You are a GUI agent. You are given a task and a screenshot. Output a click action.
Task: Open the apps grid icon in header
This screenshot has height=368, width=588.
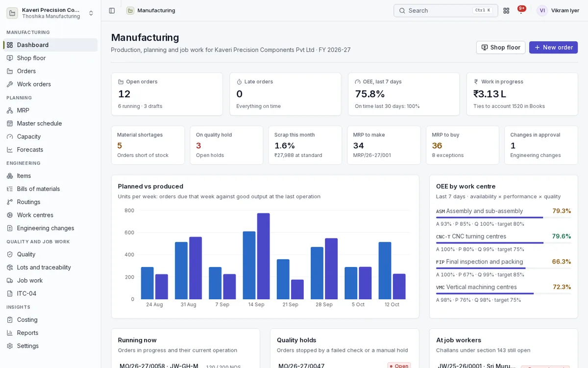(506, 10)
